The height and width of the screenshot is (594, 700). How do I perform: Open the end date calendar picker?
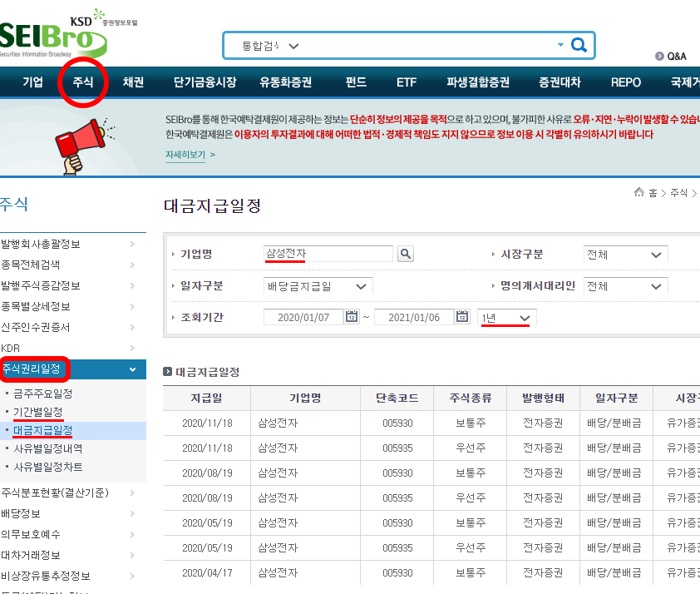pyautogui.click(x=462, y=317)
